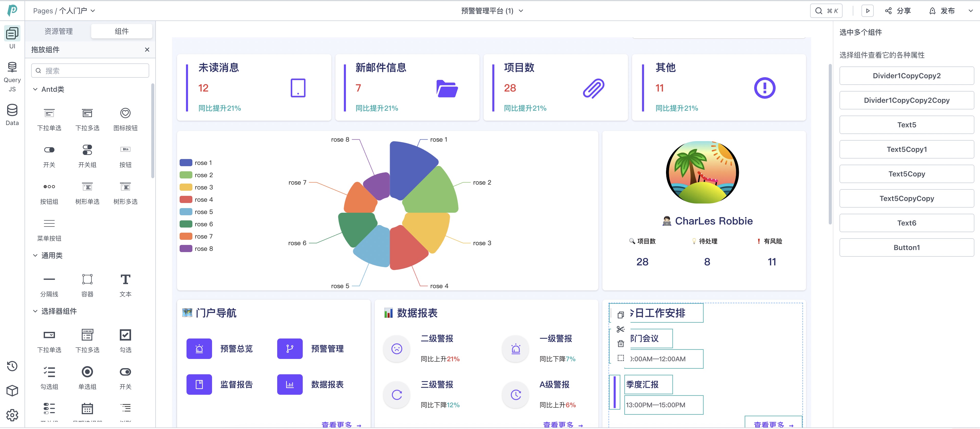This screenshot has height=429, width=980.
Task: Click the package cube icon in sidebar
Action: [12, 391]
